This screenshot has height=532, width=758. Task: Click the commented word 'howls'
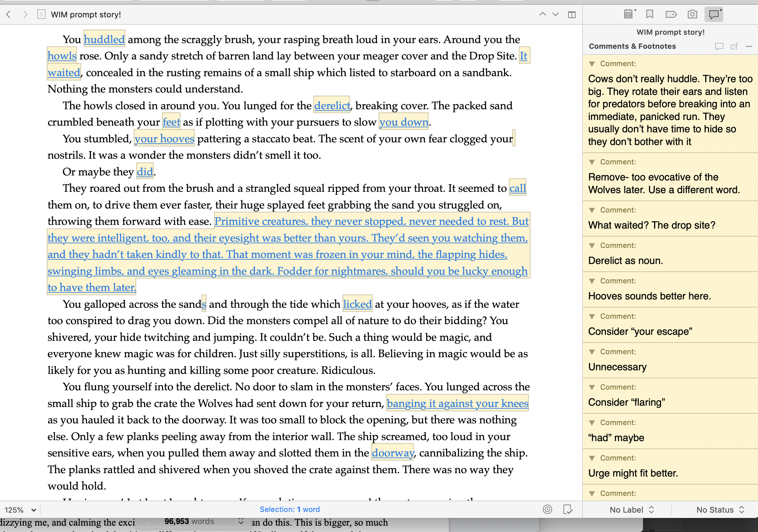pyautogui.click(x=62, y=56)
